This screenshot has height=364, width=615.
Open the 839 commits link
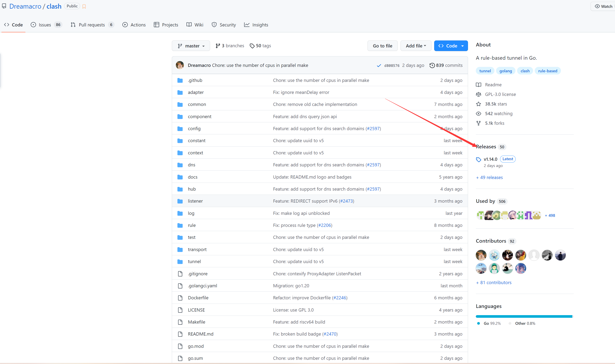pyautogui.click(x=446, y=65)
